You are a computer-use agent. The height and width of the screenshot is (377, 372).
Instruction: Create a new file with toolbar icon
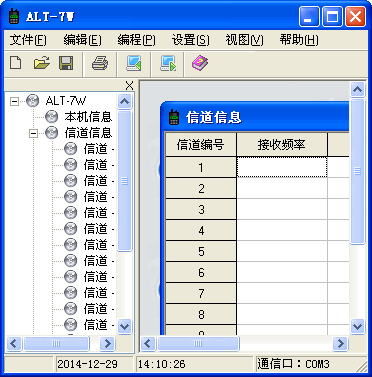point(16,63)
